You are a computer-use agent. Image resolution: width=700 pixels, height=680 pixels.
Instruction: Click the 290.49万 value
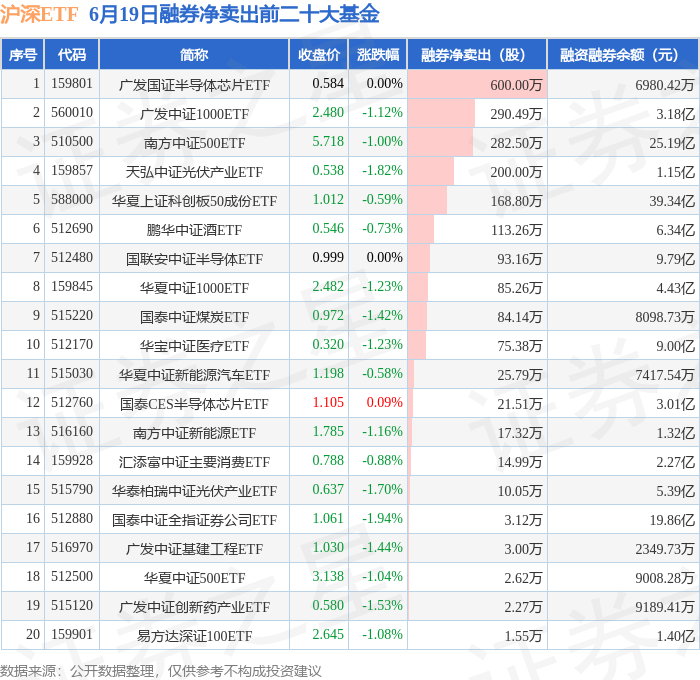click(516, 114)
